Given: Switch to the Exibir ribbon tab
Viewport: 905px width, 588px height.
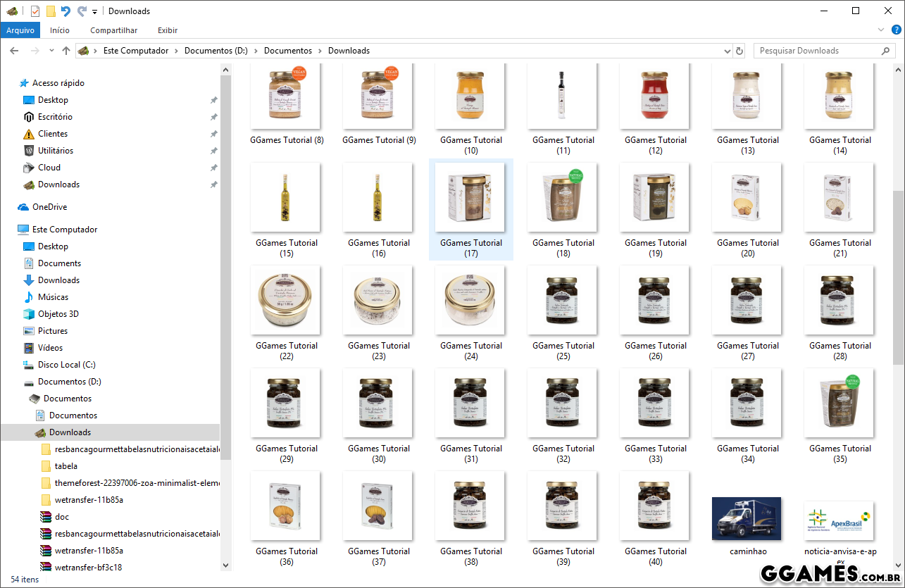Looking at the screenshot, I should click(x=168, y=30).
